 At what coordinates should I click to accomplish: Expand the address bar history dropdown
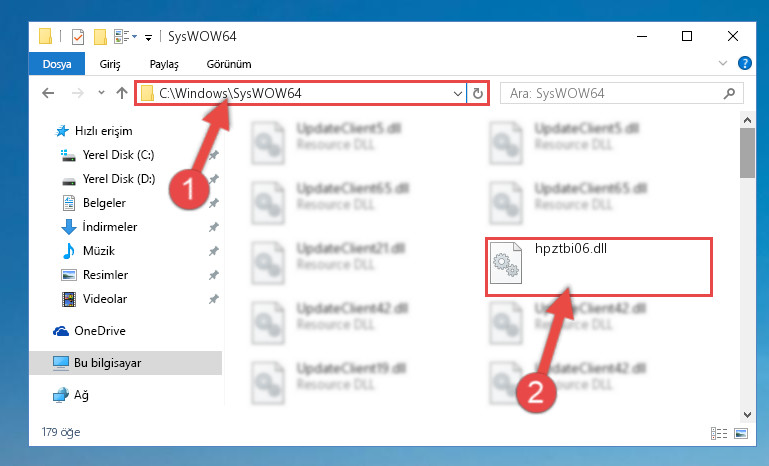pos(458,93)
